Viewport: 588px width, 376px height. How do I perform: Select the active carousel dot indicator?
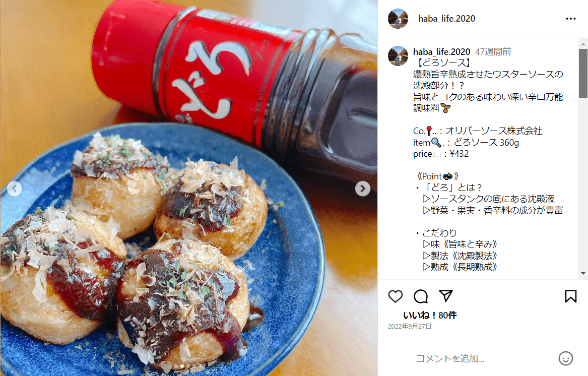tap(182, 366)
